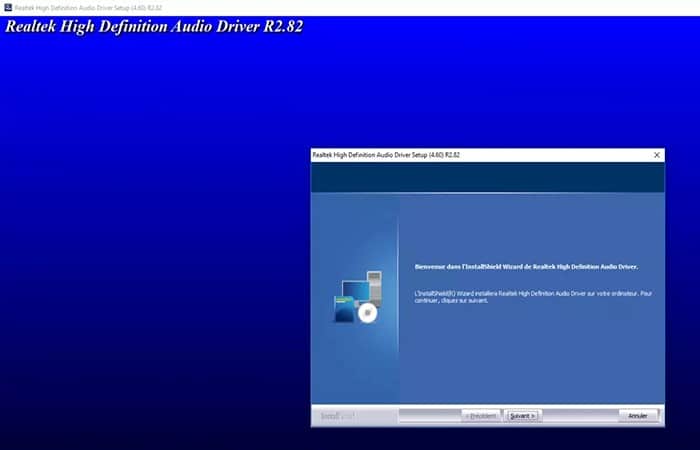700x450 pixels.
Task: Click the Suivant button to continue
Action: 522,415
